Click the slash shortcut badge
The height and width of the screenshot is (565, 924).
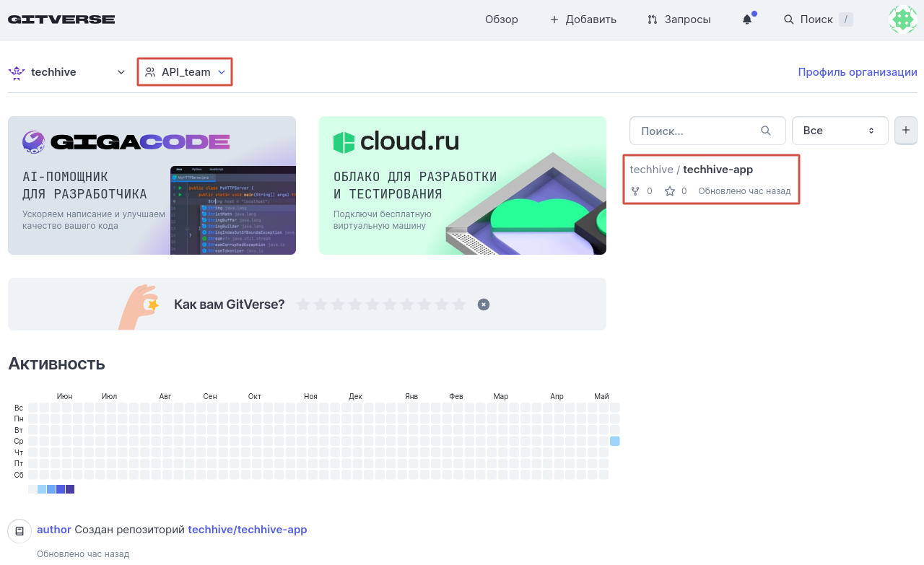(845, 19)
